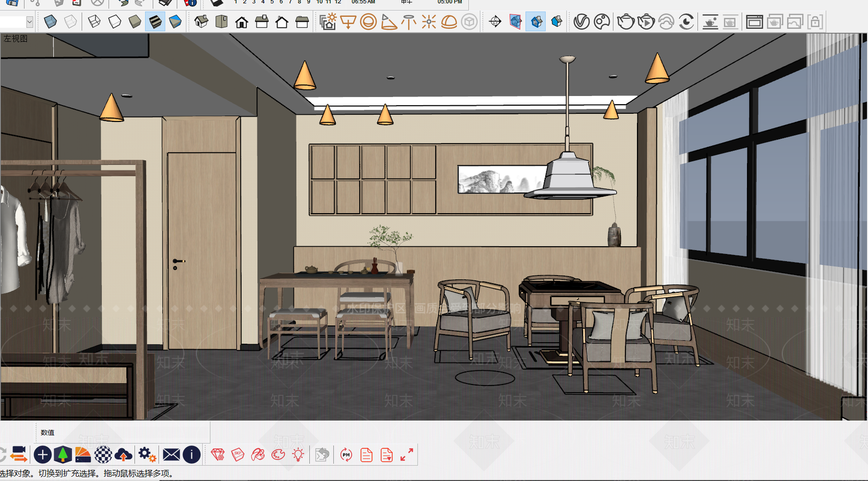This screenshot has height=481, width=868.
Task: Switch to Shaded style
Action: click(135, 22)
